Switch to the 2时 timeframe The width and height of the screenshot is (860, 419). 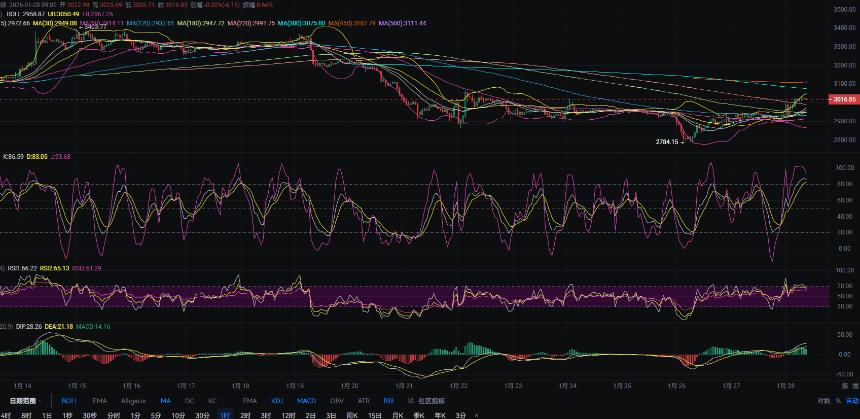pyautogui.click(x=245, y=415)
